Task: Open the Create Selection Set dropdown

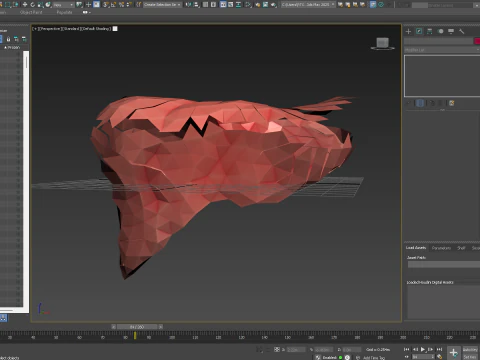Action: 162,5
